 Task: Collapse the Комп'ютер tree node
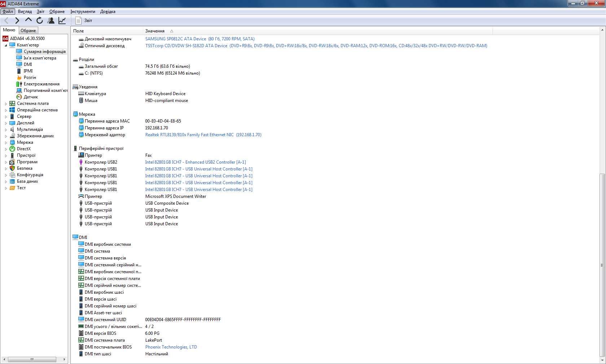click(x=6, y=45)
